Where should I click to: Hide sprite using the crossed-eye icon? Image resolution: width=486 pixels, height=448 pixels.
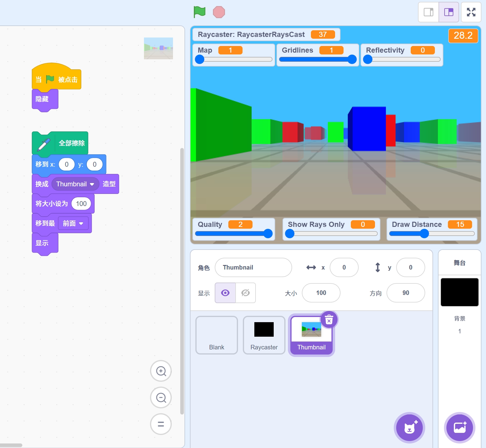pyautogui.click(x=246, y=293)
